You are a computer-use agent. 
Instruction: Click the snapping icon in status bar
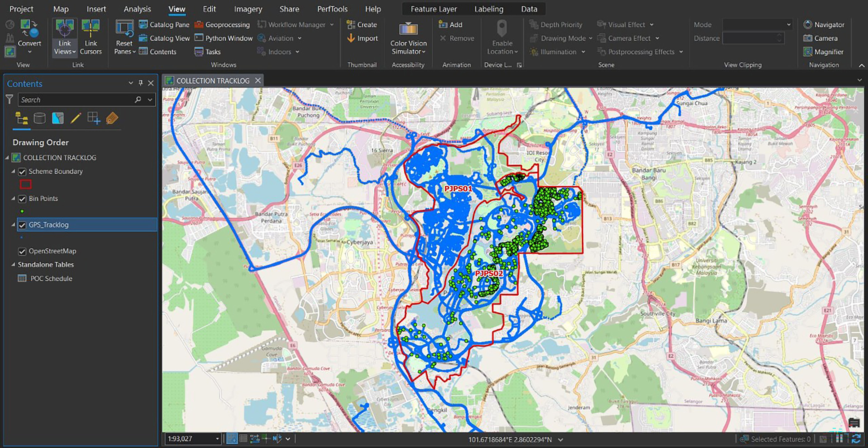(x=232, y=439)
